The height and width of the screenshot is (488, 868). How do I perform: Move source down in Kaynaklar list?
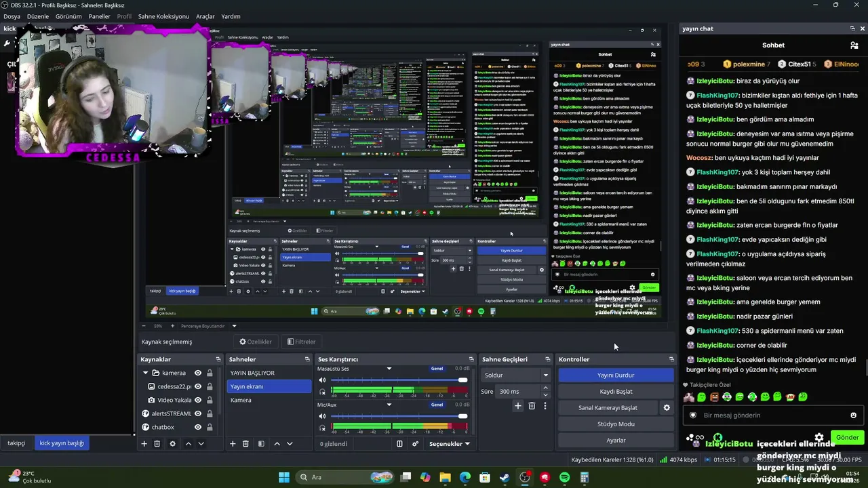201,443
